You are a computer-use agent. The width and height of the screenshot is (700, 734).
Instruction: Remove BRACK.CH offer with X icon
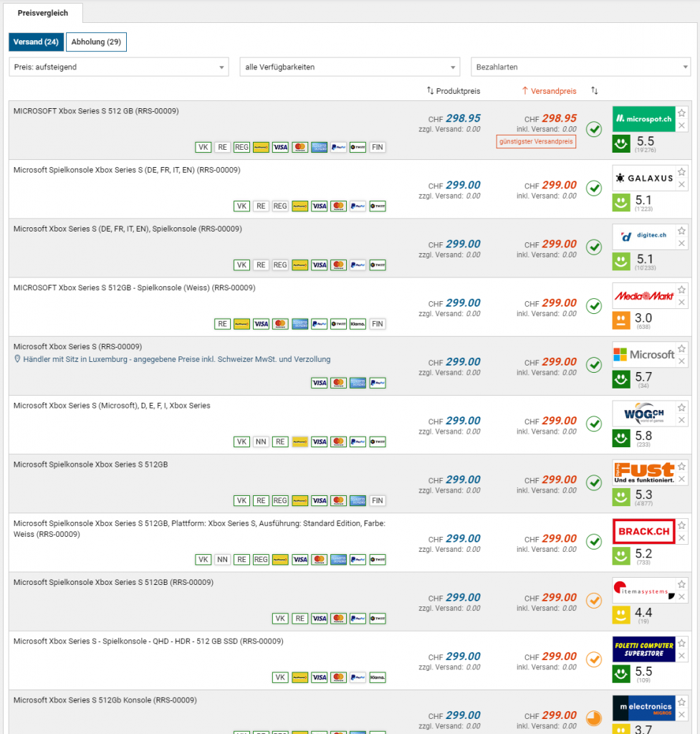coord(682,538)
